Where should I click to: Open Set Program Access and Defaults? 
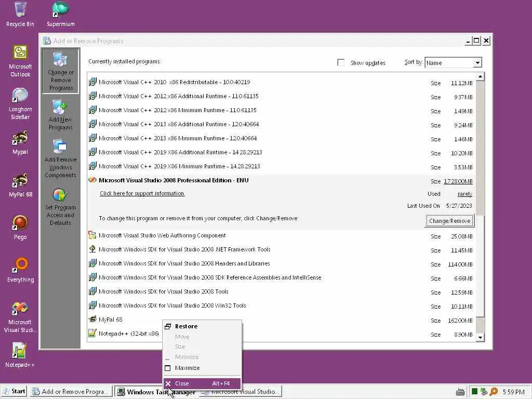pos(60,208)
